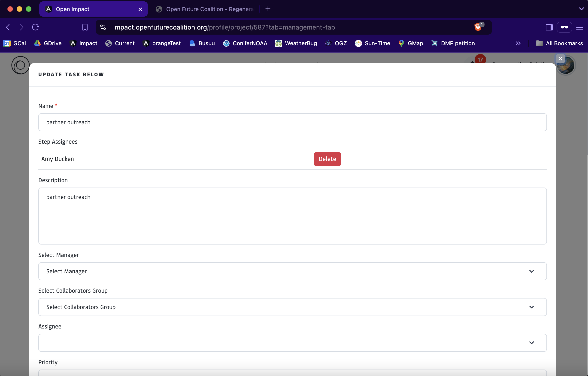Close the update task modal
The height and width of the screenshot is (376, 588).
coord(560,59)
